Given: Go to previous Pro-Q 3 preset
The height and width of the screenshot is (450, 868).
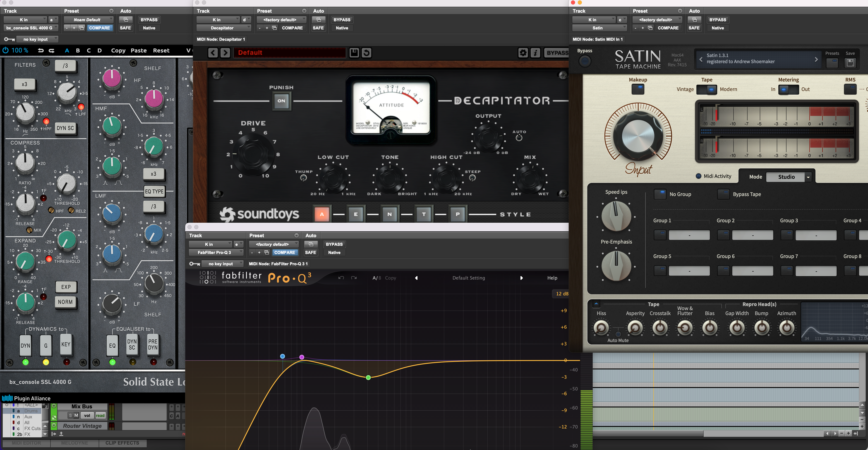Looking at the screenshot, I should tap(417, 278).
